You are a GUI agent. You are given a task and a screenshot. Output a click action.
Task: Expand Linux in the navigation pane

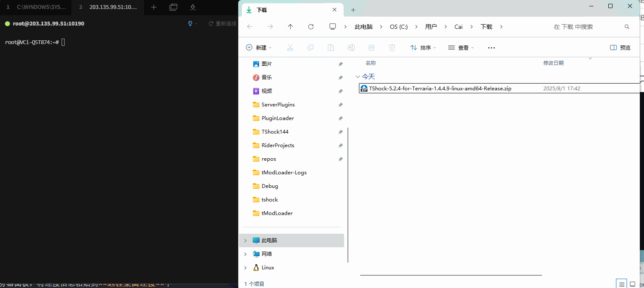(245, 268)
